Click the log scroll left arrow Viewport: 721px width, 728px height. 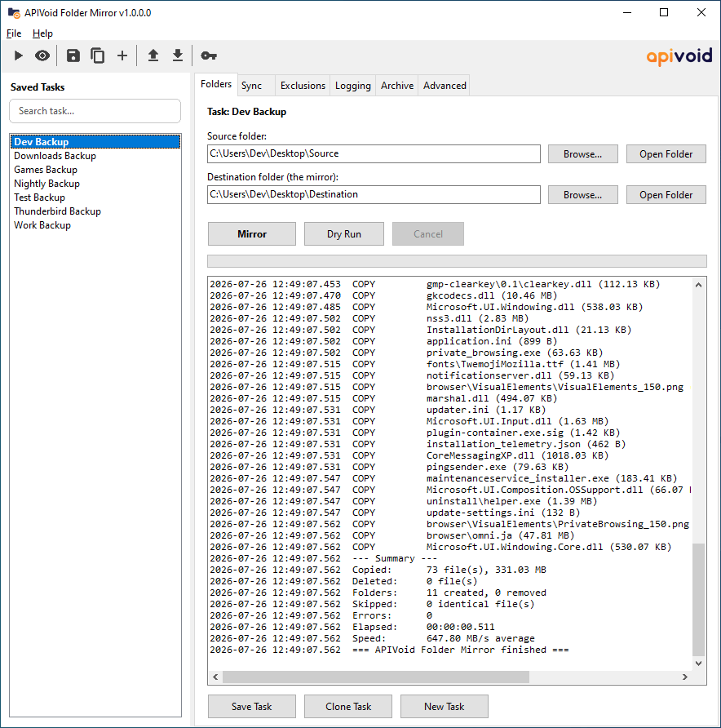(x=215, y=677)
